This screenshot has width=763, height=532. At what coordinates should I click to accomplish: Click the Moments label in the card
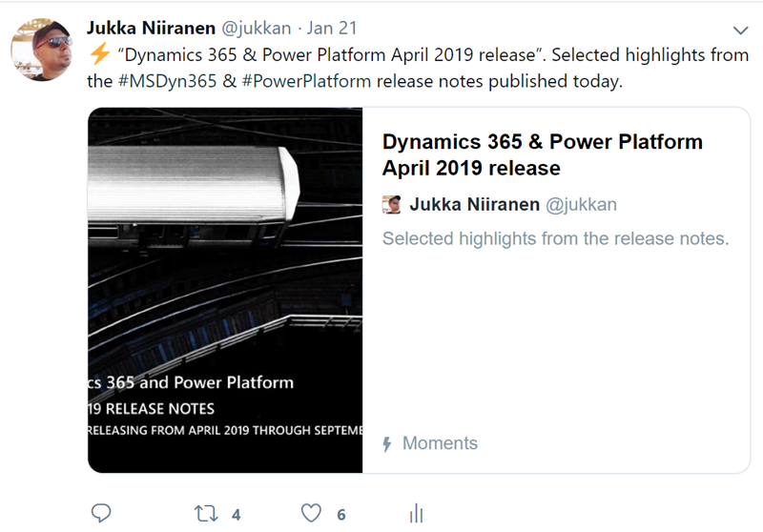pyautogui.click(x=440, y=443)
